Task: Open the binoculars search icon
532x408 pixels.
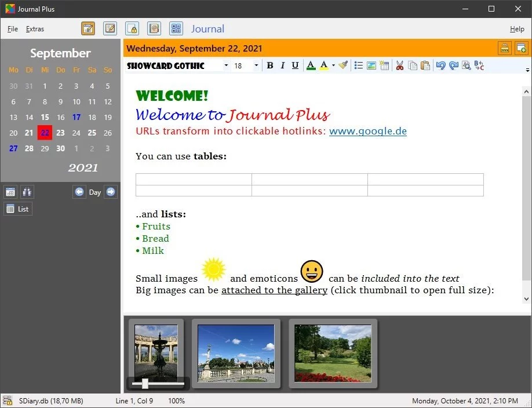Action: 27,192
